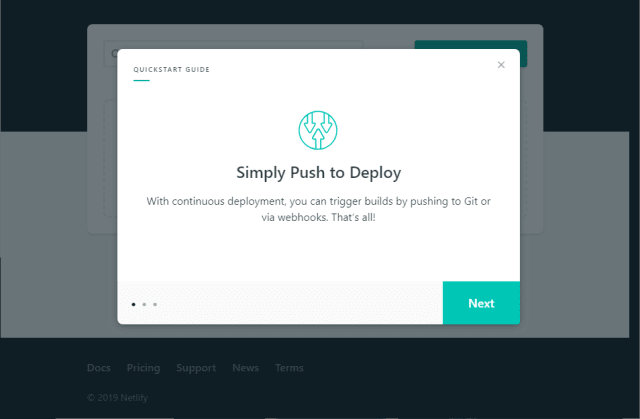Go to the second pagination dot
The height and width of the screenshot is (419, 640).
coord(144,304)
